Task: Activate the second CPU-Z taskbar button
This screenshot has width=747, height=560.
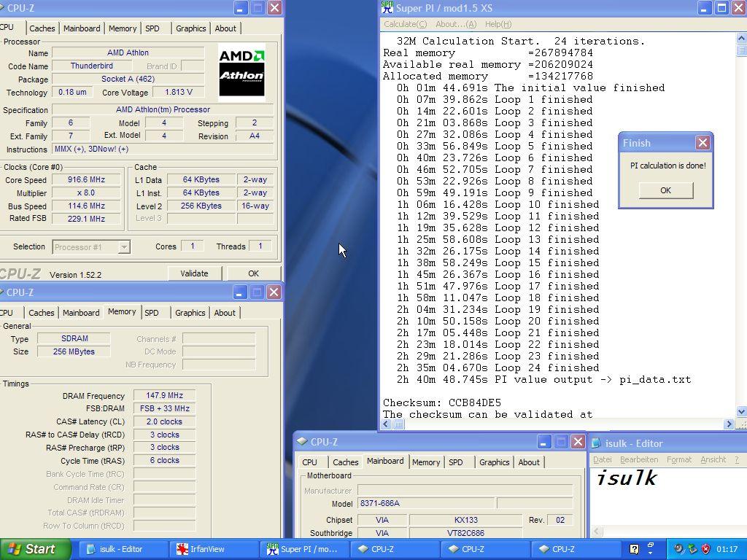Action: point(486,549)
